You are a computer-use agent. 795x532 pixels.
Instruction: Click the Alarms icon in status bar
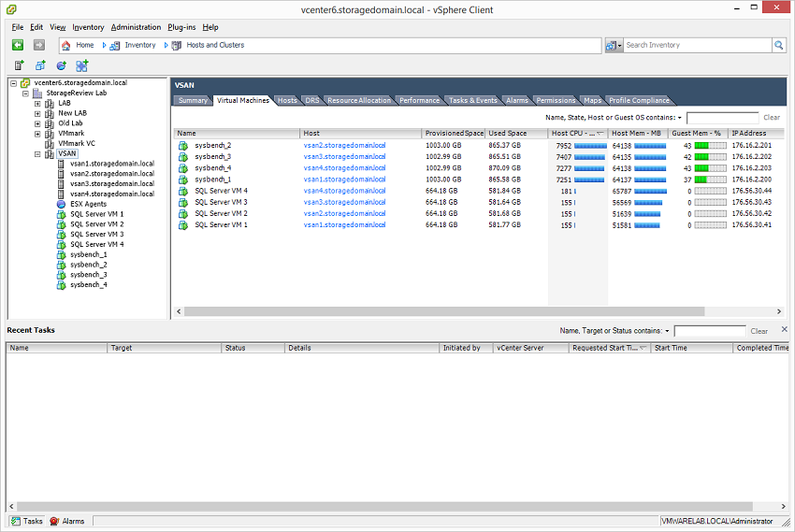click(x=54, y=522)
